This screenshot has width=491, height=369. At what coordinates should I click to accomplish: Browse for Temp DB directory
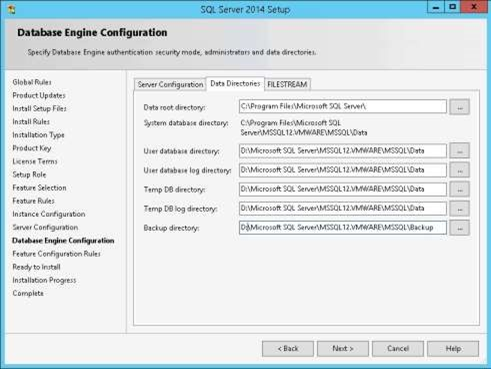(459, 189)
